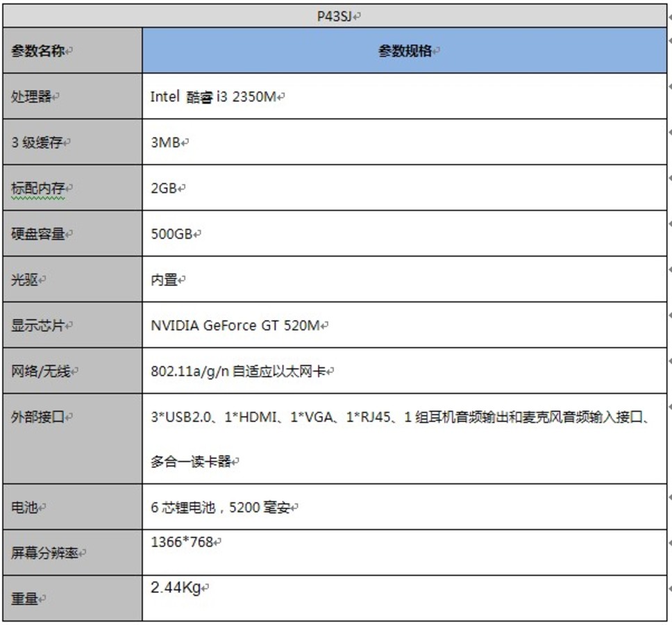Click the 处理器 row label
The height and width of the screenshot is (625, 672).
point(28,97)
